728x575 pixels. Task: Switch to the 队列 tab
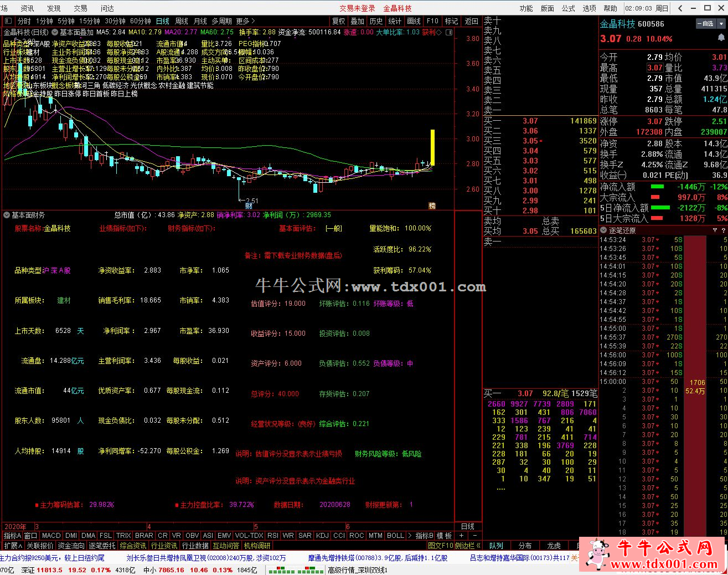pos(496,546)
